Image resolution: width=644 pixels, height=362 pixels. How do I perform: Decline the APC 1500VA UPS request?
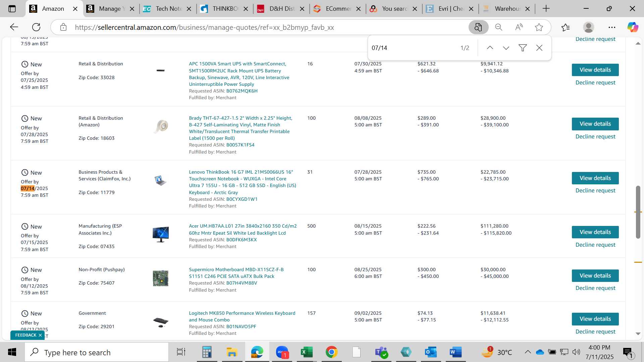point(595,82)
